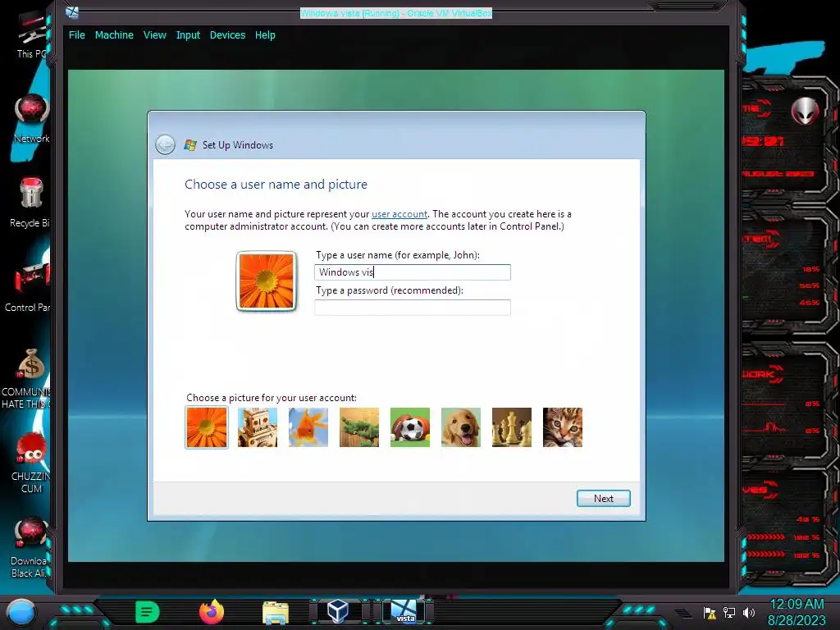Click the network tray icon
The width and height of the screenshot is (840, 630).
pyautogui.click(x=729, y=612)
